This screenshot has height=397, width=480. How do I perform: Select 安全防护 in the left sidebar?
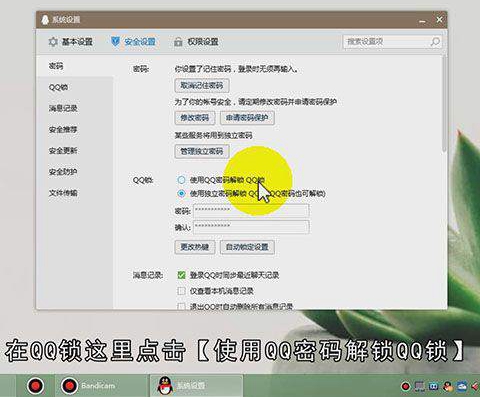(x=63, y=172)
